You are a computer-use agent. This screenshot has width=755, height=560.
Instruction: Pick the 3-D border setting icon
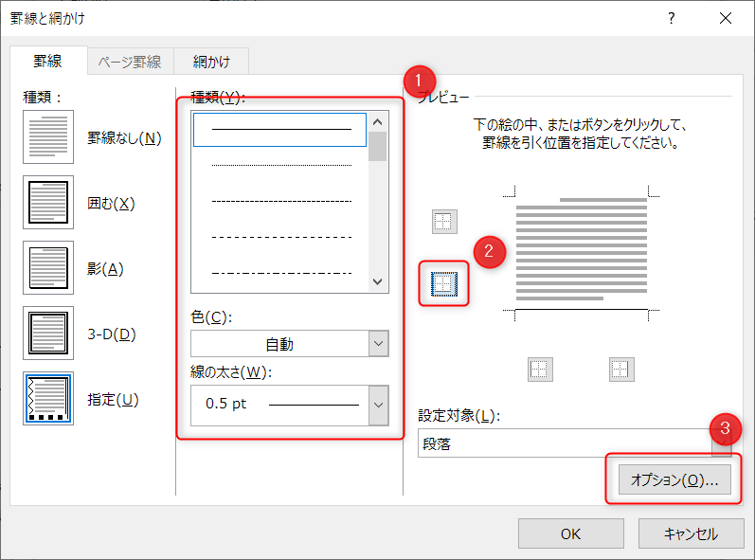pos(47,334)
